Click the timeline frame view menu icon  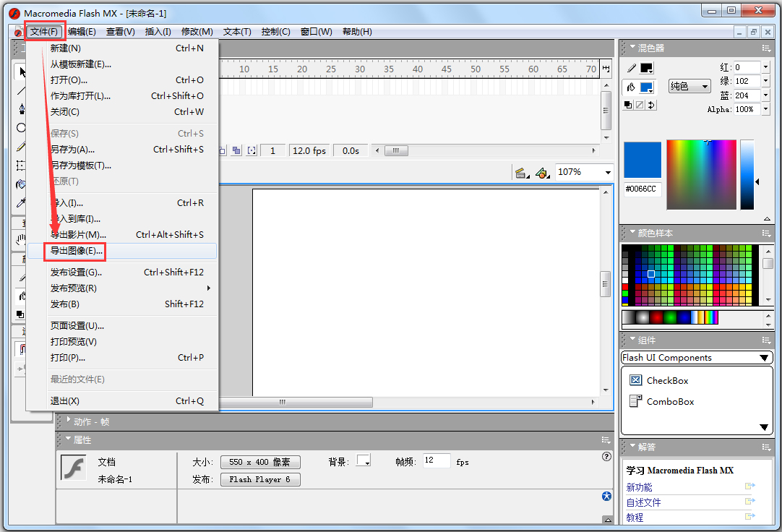pos(606,69)
